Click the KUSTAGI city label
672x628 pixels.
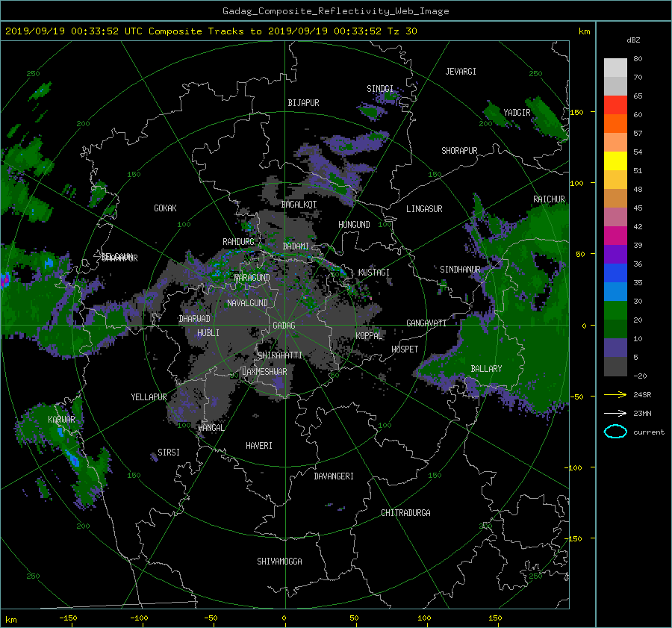(374, 273)
